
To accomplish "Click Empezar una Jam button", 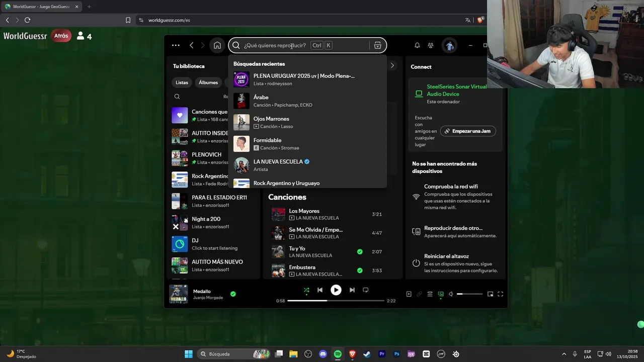I will [468, 131].
